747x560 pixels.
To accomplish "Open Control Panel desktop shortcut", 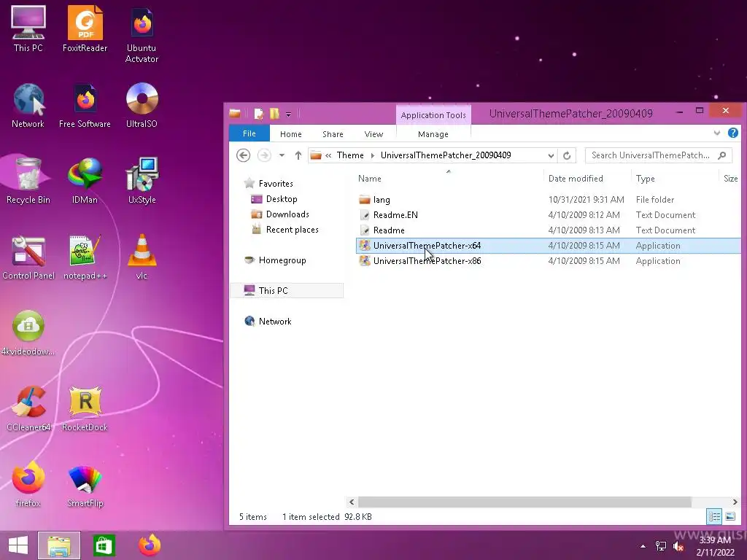I will click(x=28, y=257).
